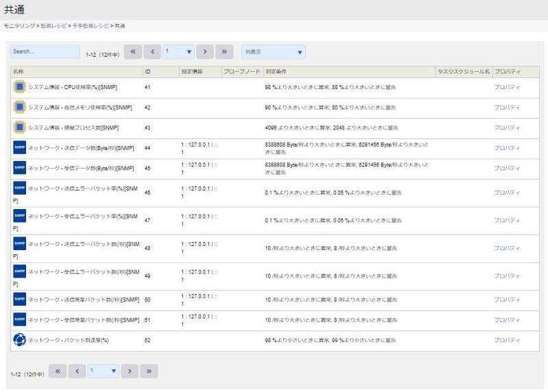Go to previous page using top pager

click(x=152, y=51)
